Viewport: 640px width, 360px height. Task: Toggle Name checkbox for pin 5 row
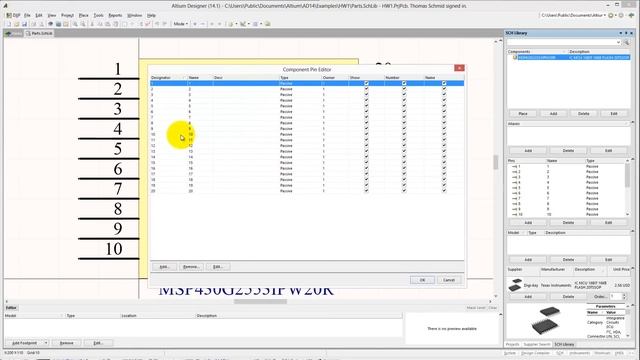pos(444,106)
